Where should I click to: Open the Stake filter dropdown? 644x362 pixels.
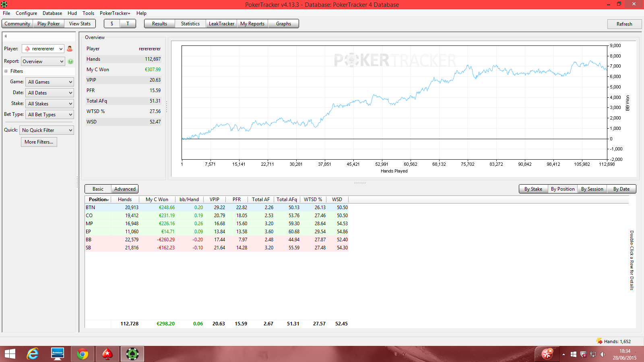pos(50,104)
